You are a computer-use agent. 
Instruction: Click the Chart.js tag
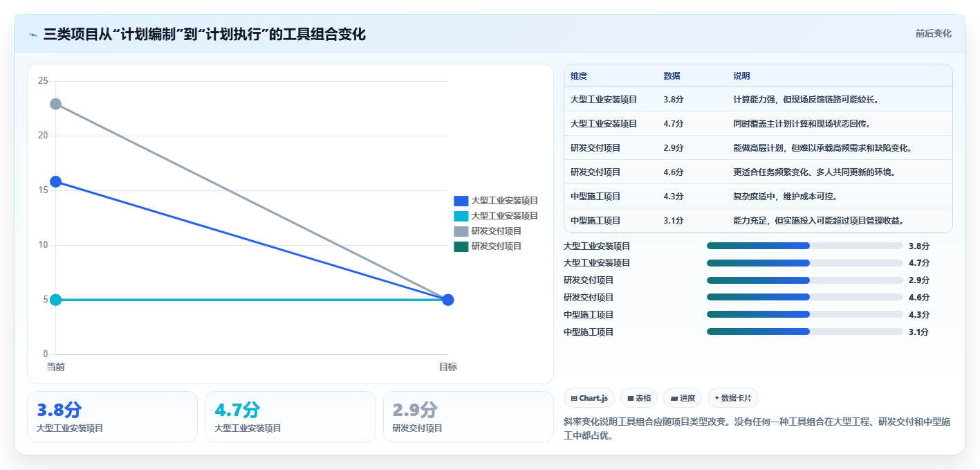click(x=589, y=398)
